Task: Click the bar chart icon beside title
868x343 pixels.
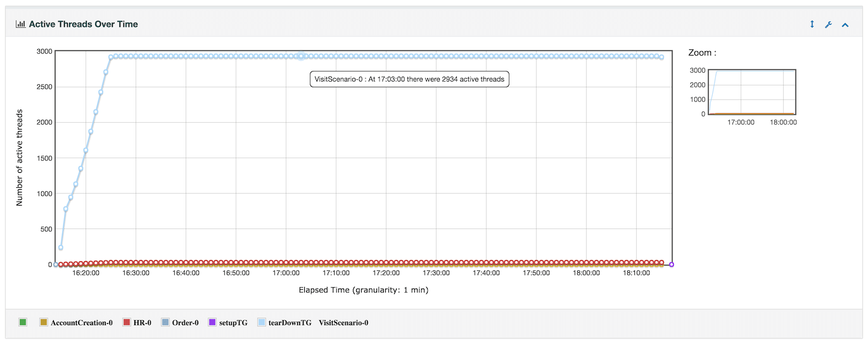Action: pos(20,24)
